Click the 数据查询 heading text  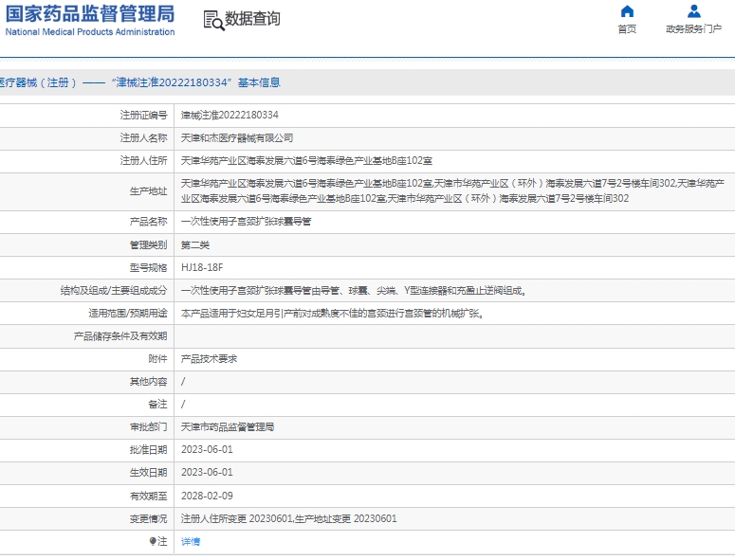pyautogui.click(x=252, y=19)
